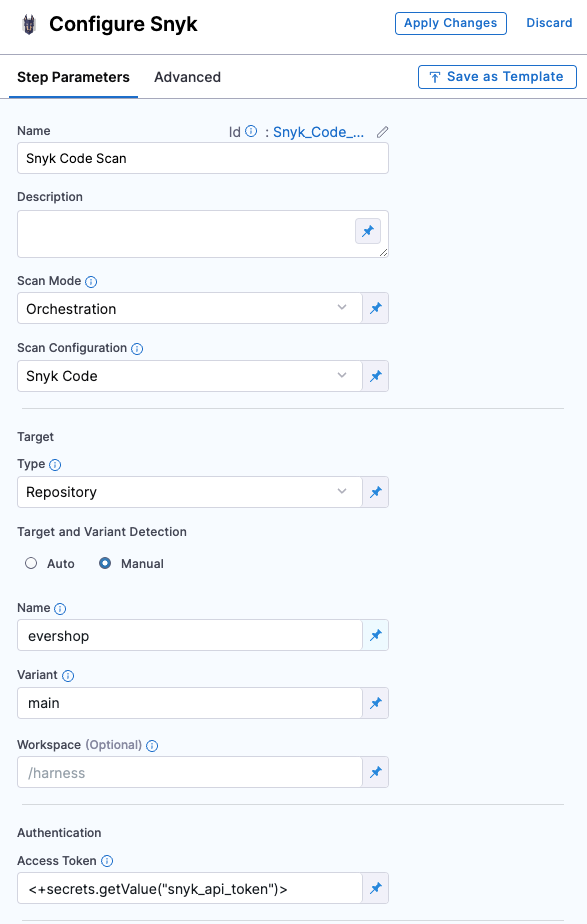
Task: Expand the Scan Configuration Snyk Code dropdown
Action: tap(190, 376)
